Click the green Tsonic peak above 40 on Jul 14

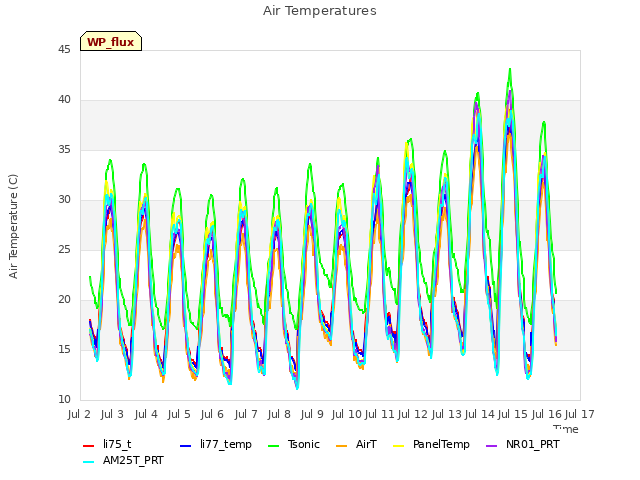[478, 93]
